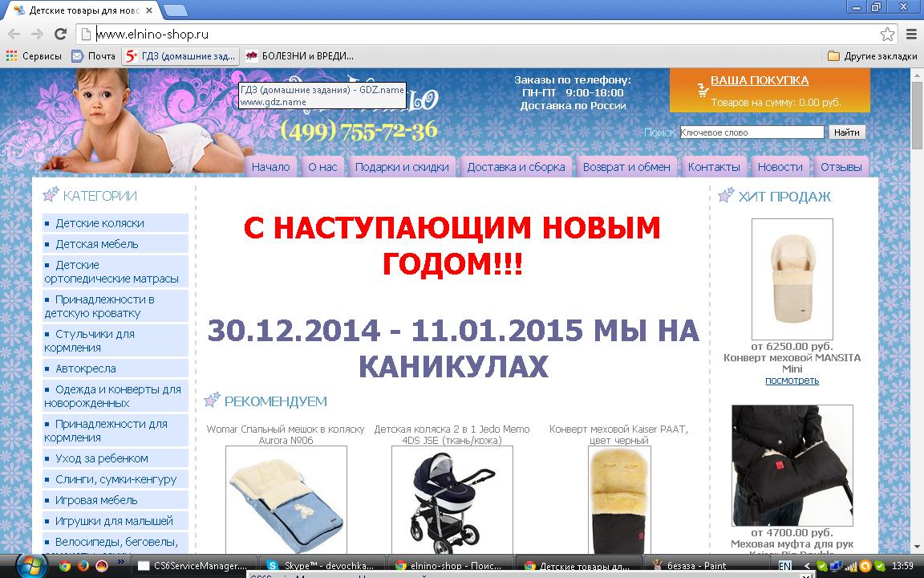The width and height of the screenshot is (924, 578).
Task: Launch Chrome from quick launch icons
Action: [x=65, y=566]
